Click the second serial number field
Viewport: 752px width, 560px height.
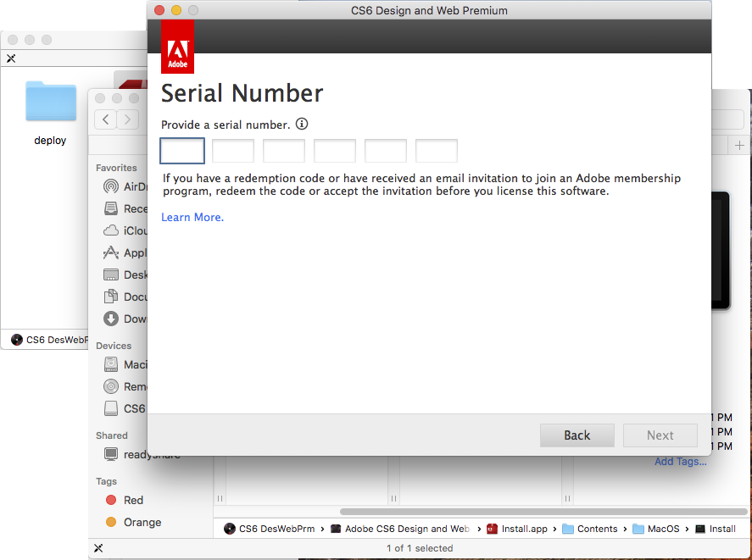[x=233, y=151]
